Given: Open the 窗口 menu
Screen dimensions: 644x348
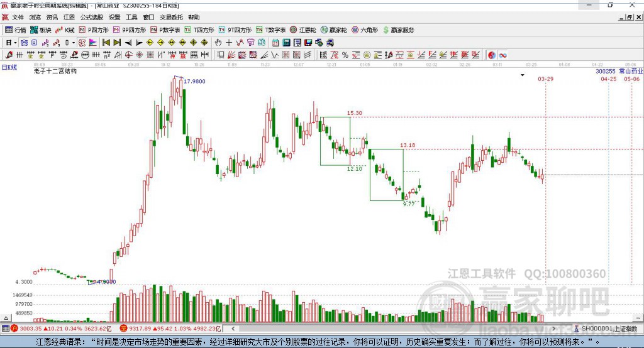Looking at the screenshot, I should point(148,17).
